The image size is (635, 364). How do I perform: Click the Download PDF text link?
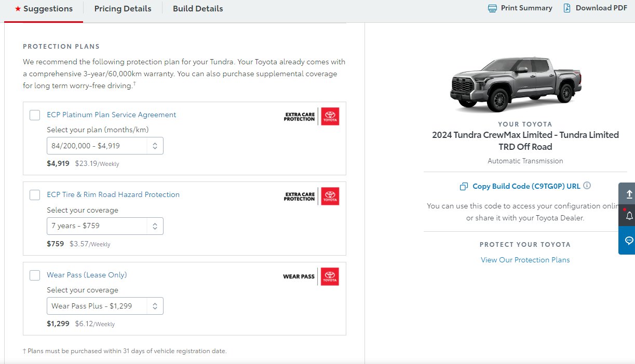point(601,8)
